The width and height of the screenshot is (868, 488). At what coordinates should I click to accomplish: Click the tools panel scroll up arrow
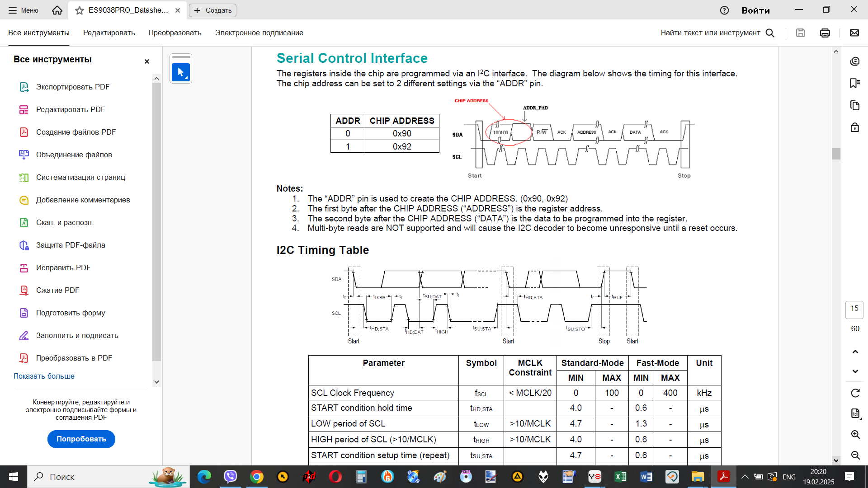tap(156, 79)
